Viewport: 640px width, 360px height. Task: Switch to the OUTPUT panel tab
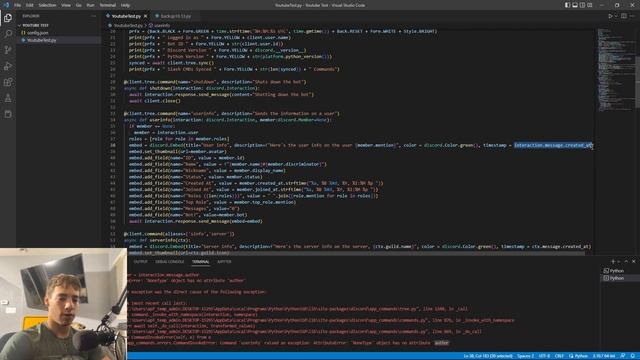click(x=140, y=262)
